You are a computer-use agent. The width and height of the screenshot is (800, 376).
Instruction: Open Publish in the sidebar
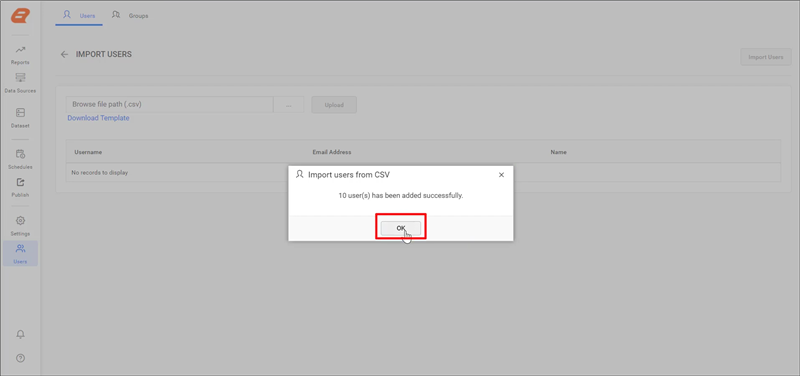tap(20, 187)
